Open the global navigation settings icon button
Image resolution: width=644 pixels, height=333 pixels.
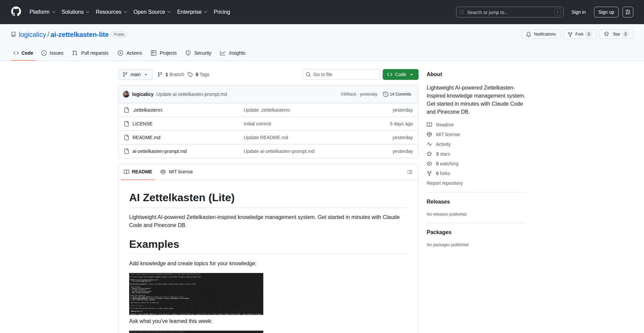pyautogui.click(x=628, y=12)
